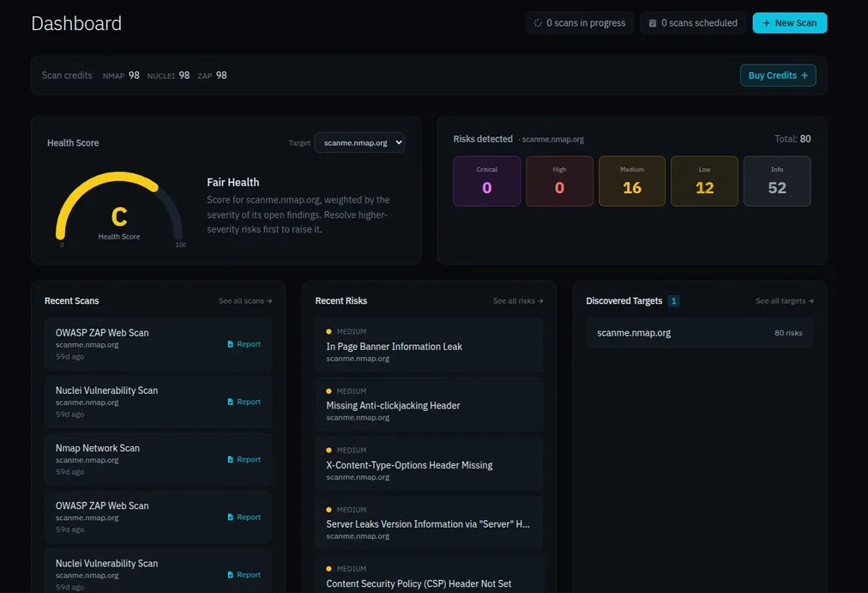
Task: Select the Medium risks card showing 16
Action: 631,181
